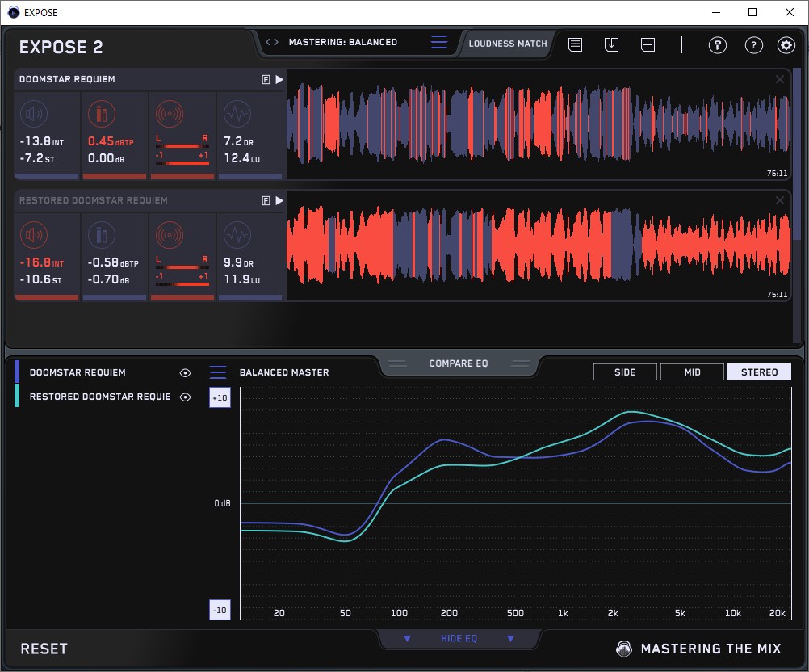Play the Doomstar Requiem track
The height and width of the screenshot is (672, 809).
pos(279,79)
